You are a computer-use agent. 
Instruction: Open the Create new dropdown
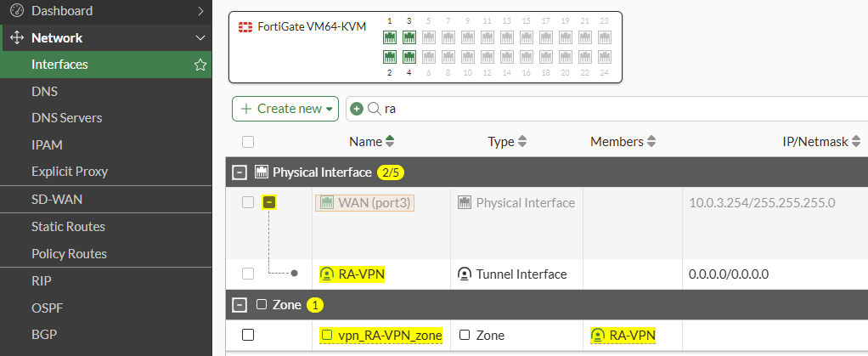(285, 109)
